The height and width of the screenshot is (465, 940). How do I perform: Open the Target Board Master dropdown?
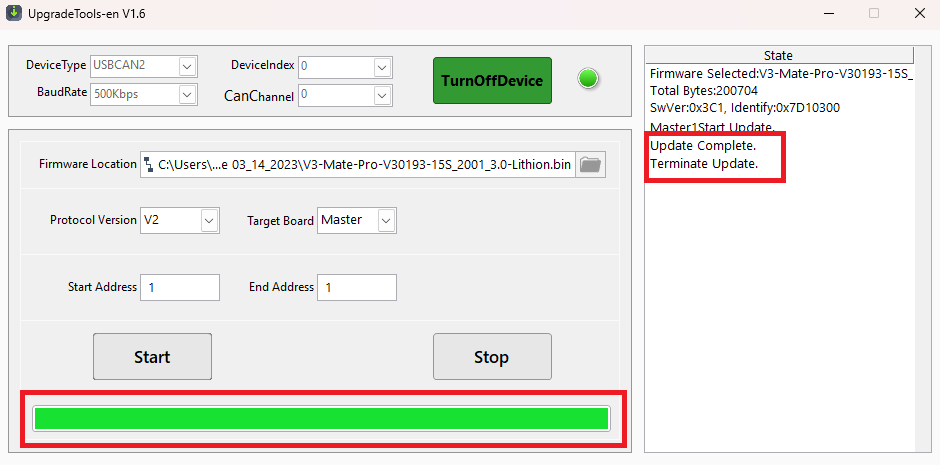pyautogui.click(x=387, y=221)
